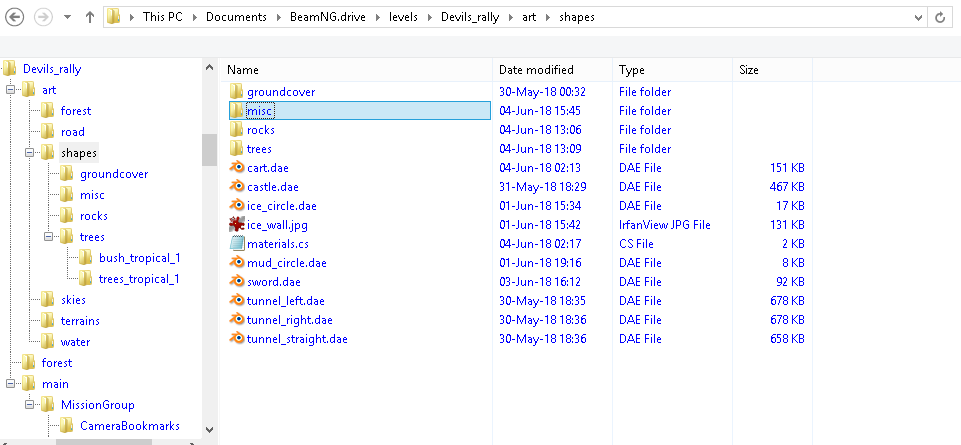The width and height of the screenshot is (961, 445).
Task: Select the misc folder icon in file list
Action: (x=237, y=111)
